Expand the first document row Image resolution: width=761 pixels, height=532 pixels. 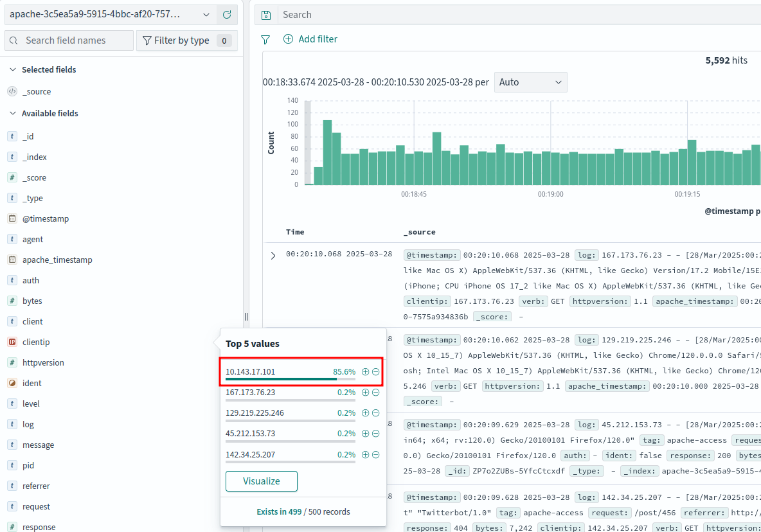coord(273,255)
